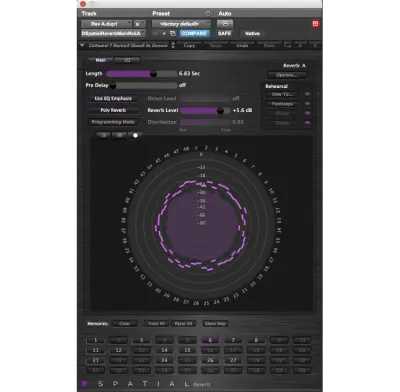Expand the Cathedral preset disclosure triangle
The height and width of the screenshot is (392, 400).
[x=82, y=45]
